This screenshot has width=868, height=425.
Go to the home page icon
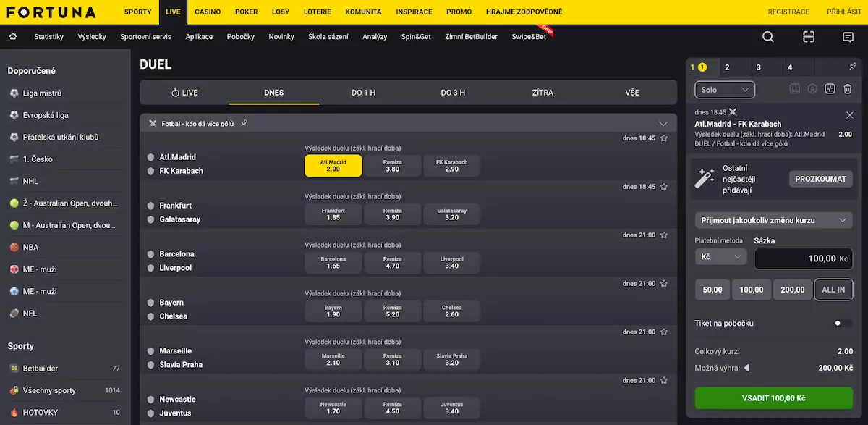tap(12, 37)
